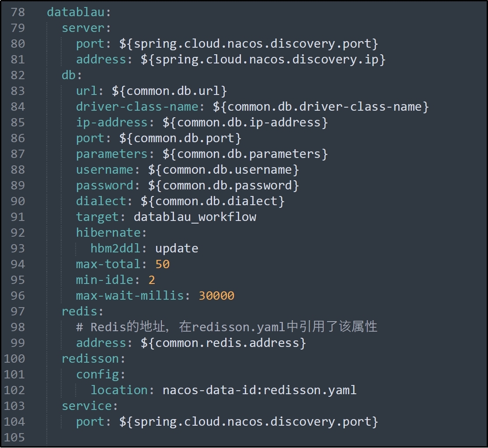The width and height of the screenshot is (488, 448).
Task: Click line number 97 in gutter
Action: (x=18, y=311)
